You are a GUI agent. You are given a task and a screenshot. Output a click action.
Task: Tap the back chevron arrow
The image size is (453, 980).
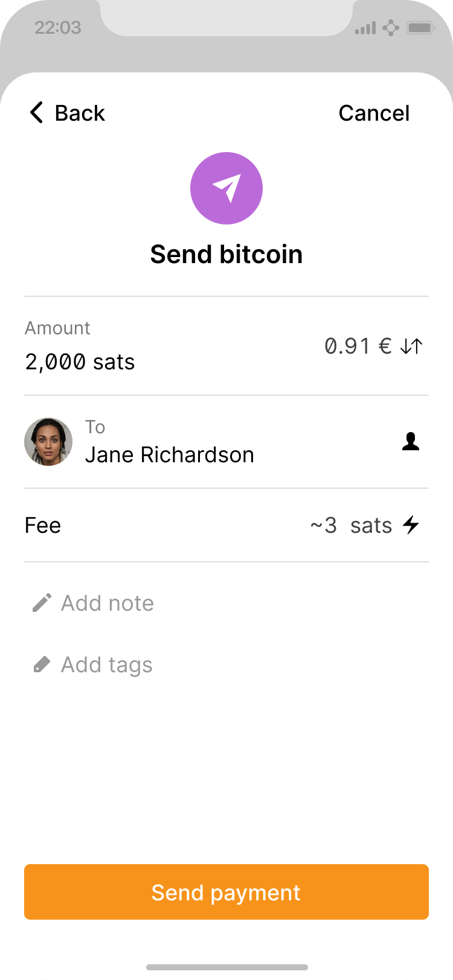click(37, 113)
